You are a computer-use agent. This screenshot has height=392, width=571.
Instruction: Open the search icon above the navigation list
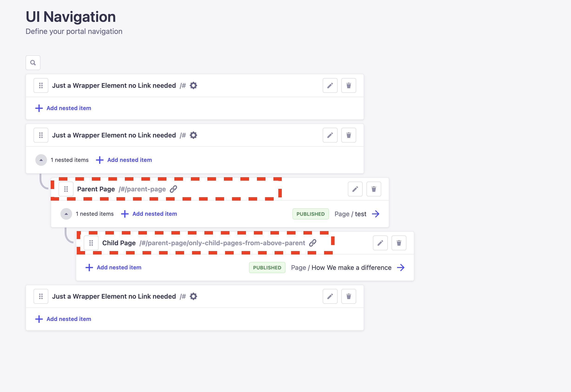point(33,63)
